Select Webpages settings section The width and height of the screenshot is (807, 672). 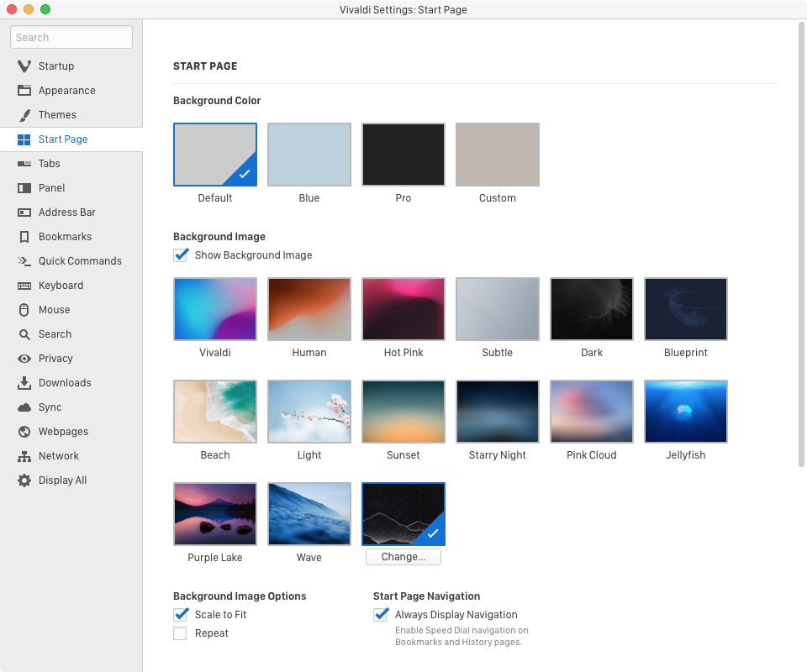71,432
